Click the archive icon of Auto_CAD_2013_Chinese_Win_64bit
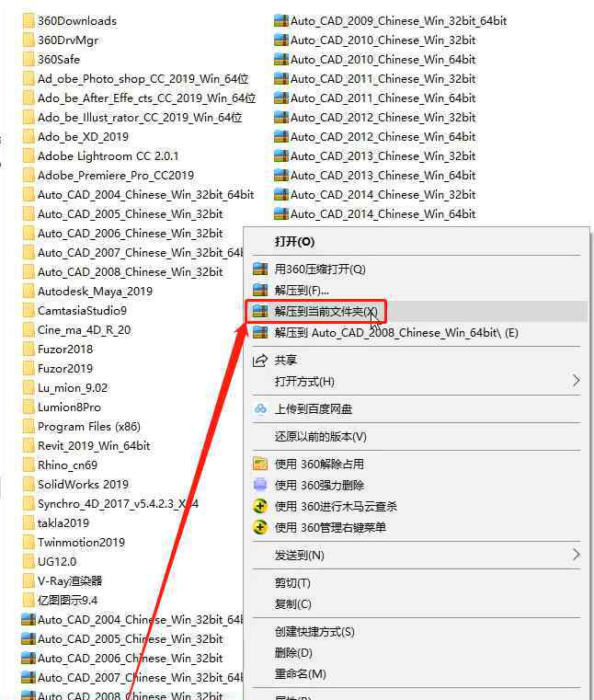 (x=281, y=175)
